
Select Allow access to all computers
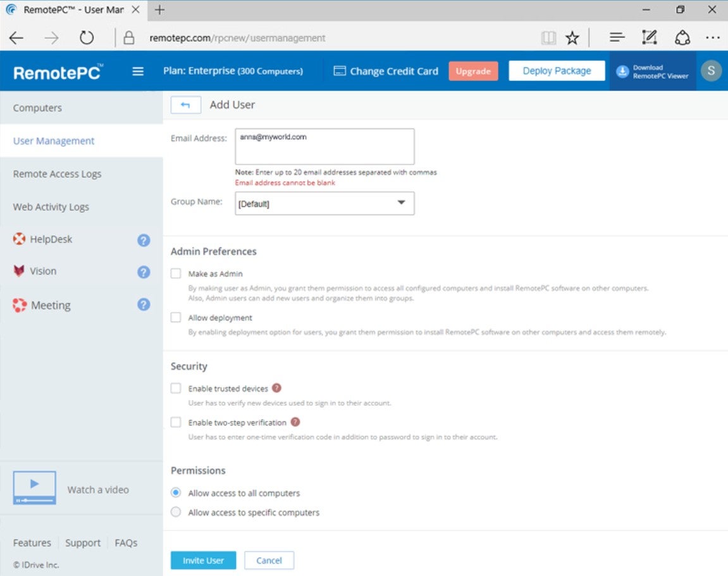176,492
